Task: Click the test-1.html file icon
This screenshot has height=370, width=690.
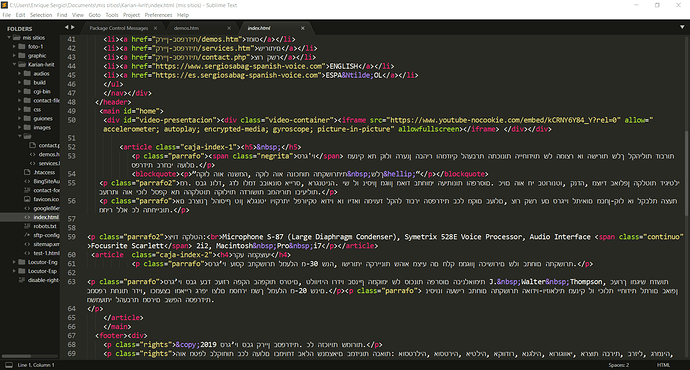Action: coord(27,253)
